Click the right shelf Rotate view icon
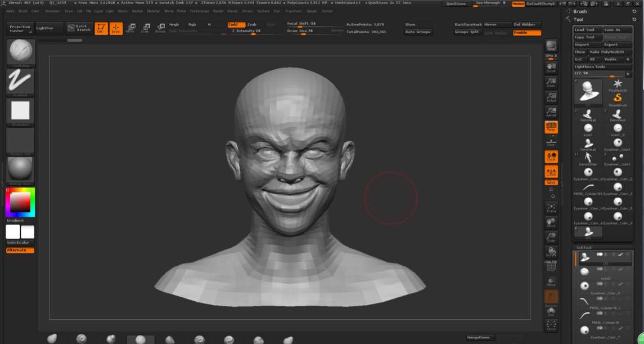644x344 pixels. (x=551, y=252)
